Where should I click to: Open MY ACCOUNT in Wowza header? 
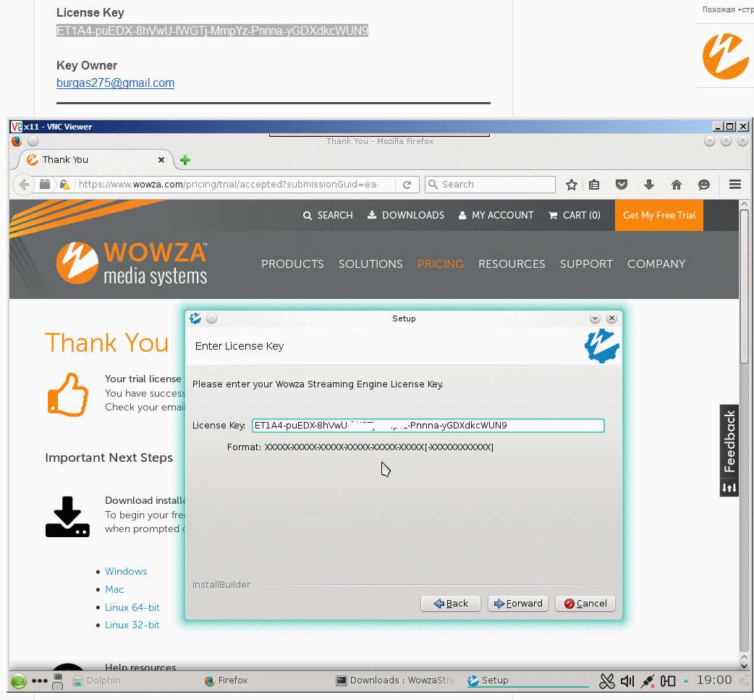496,216
